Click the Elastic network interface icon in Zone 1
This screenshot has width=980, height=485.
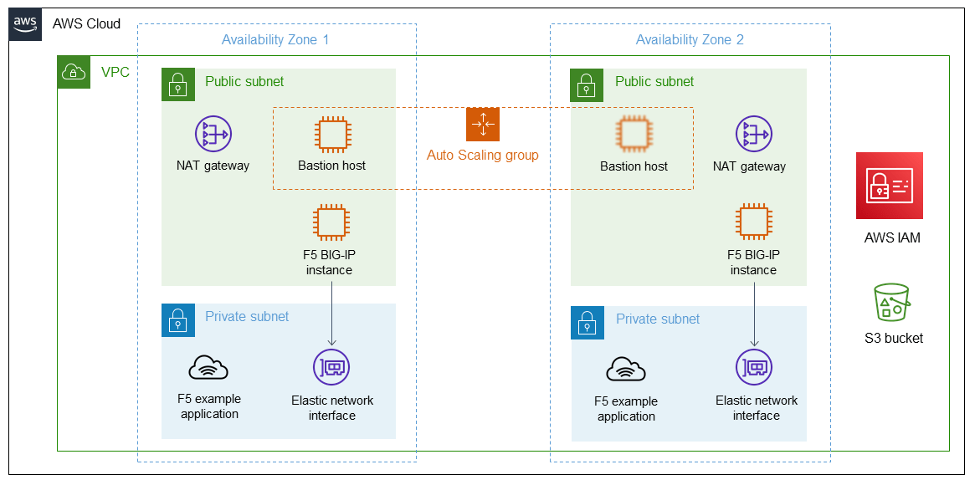click(332, 366)
